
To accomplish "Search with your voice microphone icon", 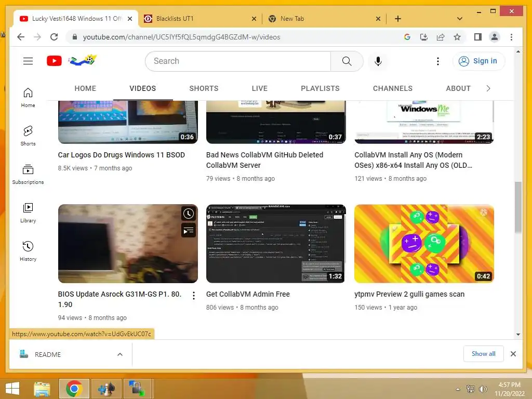I will click(378, 61).
